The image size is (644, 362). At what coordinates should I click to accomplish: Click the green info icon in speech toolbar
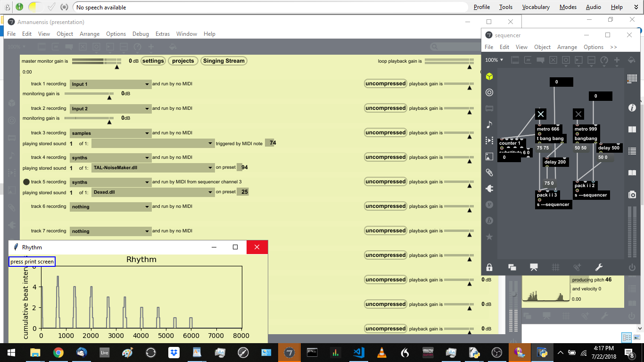(x=19, y=7)
